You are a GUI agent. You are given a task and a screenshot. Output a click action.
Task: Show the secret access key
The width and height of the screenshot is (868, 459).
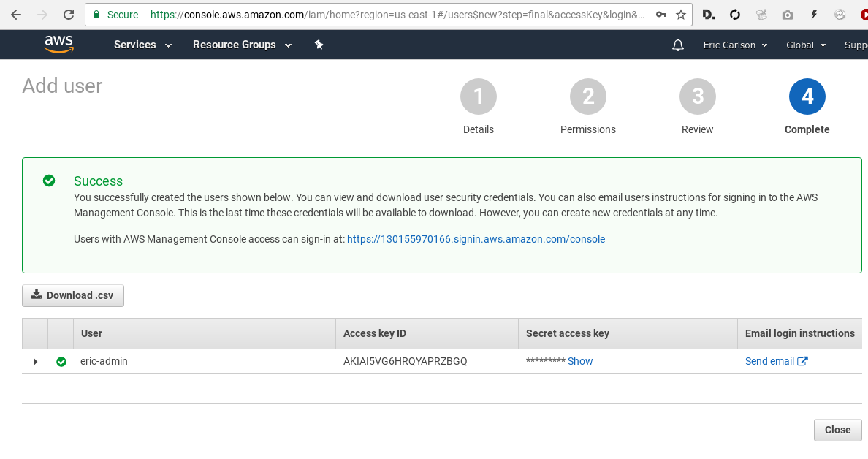[x=580, y=361]
